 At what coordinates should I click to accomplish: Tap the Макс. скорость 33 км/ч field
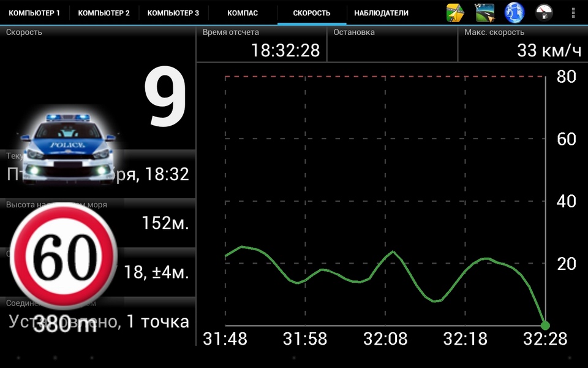pos(523,44)
